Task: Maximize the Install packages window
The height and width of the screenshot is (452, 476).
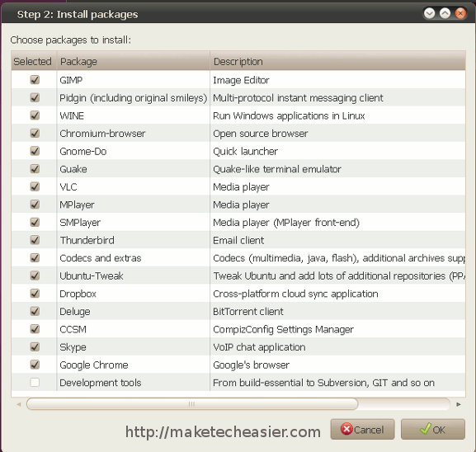Action: (x=445, y=13)
